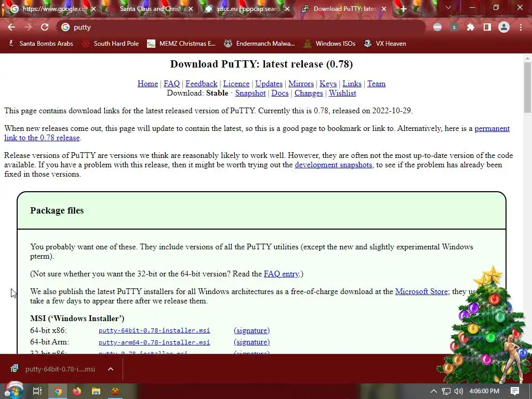Close the xdcc.eu popcap search tab
This screenshot has height=399, width=532.
[287, 9]
